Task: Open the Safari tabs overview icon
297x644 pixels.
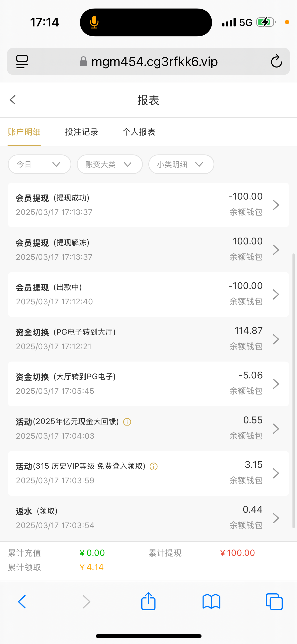Action: 274,601
